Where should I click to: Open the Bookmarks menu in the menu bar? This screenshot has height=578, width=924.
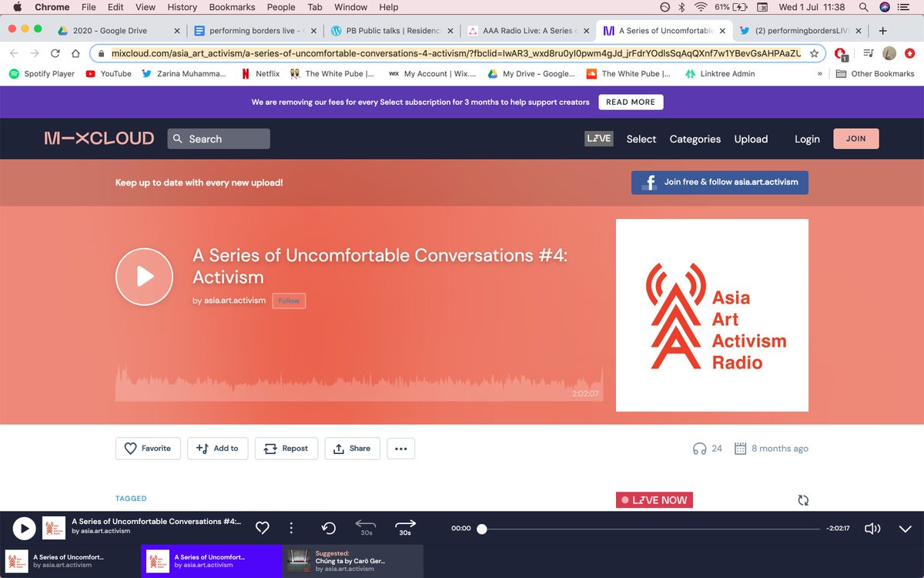click(x=231, y=7)
